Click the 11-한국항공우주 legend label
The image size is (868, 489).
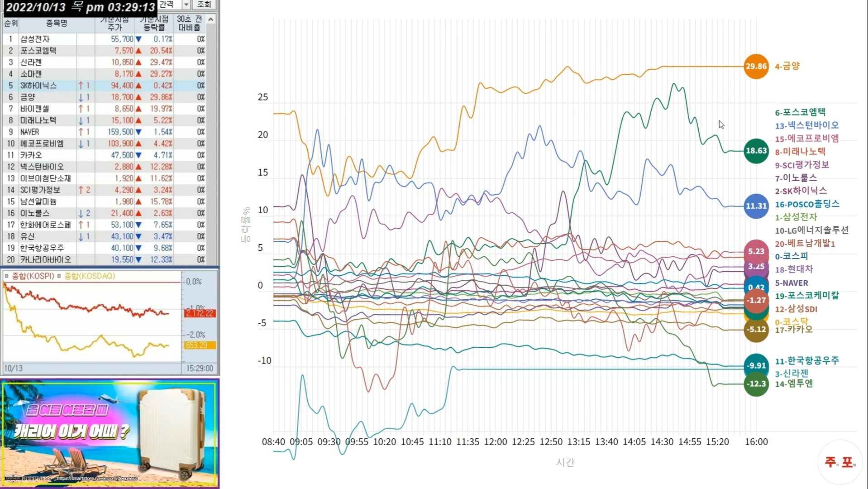(807, 361)
